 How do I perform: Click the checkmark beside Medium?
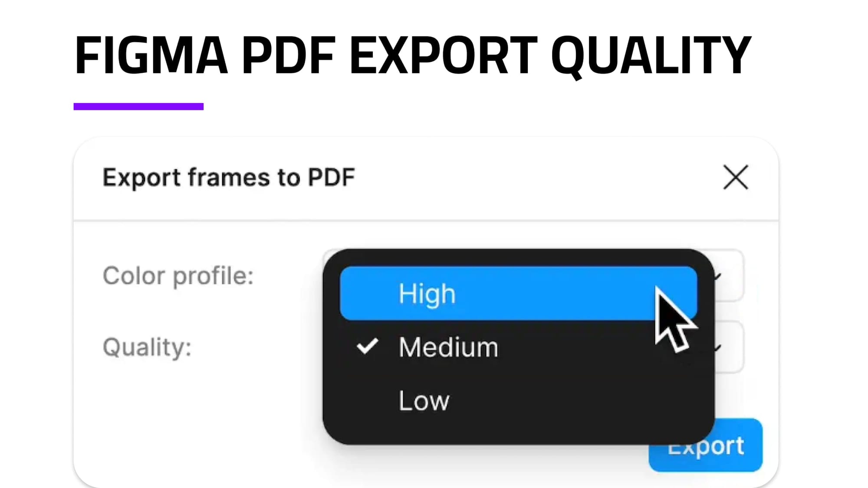(x=367, y=347)
